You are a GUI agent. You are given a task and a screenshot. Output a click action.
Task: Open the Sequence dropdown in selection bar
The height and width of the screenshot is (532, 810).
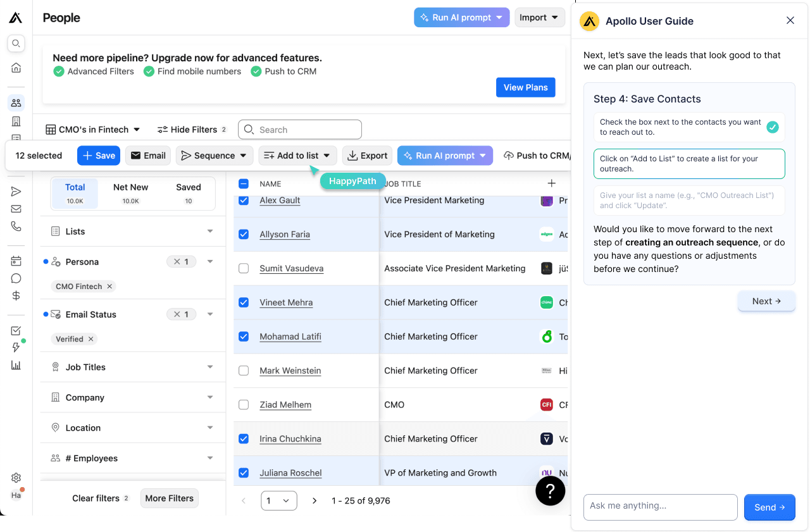coord(215,156)
